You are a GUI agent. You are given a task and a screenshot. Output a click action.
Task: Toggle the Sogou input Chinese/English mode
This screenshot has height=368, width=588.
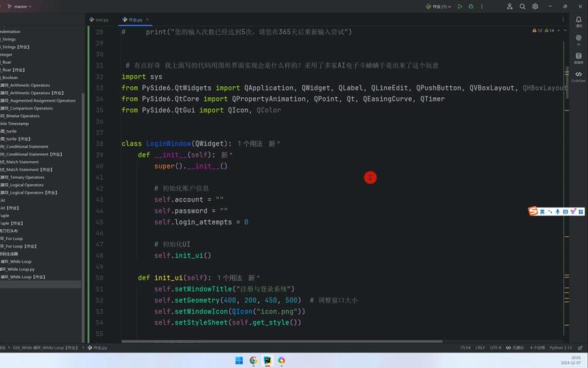click(x=542, y=212)
